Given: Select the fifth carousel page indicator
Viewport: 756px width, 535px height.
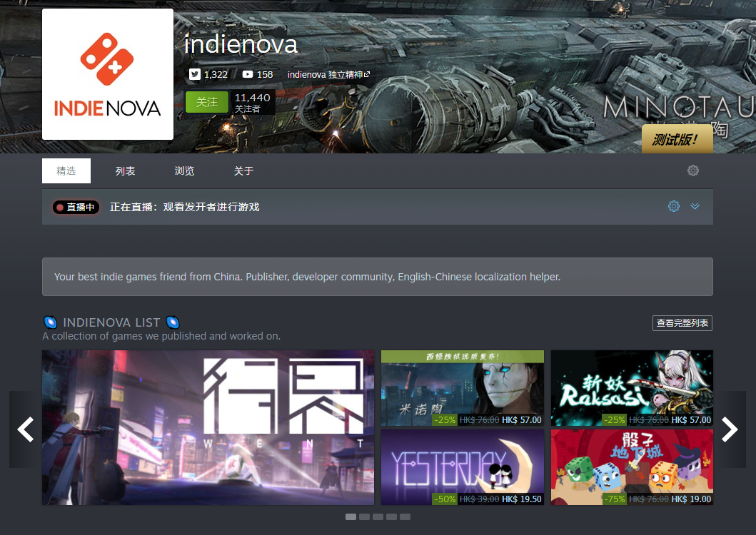Looking at the screenshot, I should pyautogui.click(x=405, y=516).
